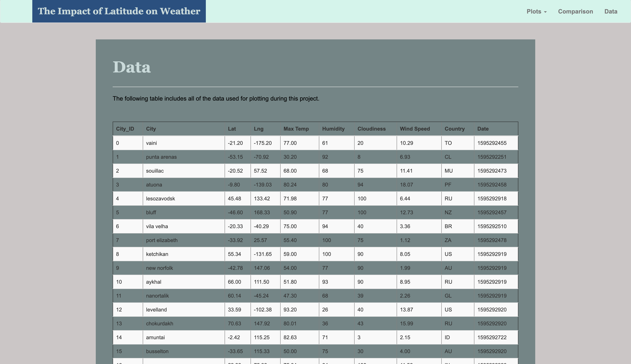This screenshot has width=631, height=364.
Task: Click the City_ID column header
Action: pyautogui.click(x=125, y=129)
